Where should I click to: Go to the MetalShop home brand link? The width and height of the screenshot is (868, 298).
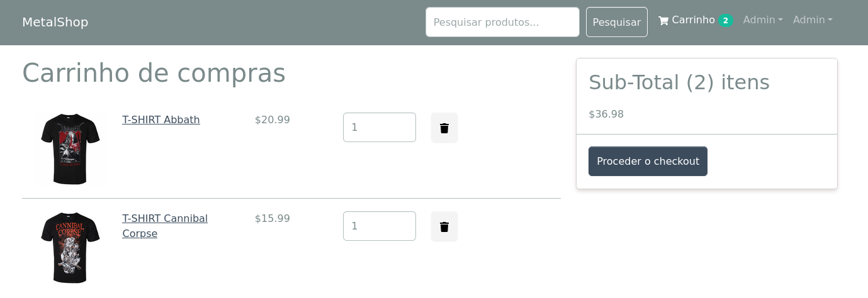click(55, 22)
